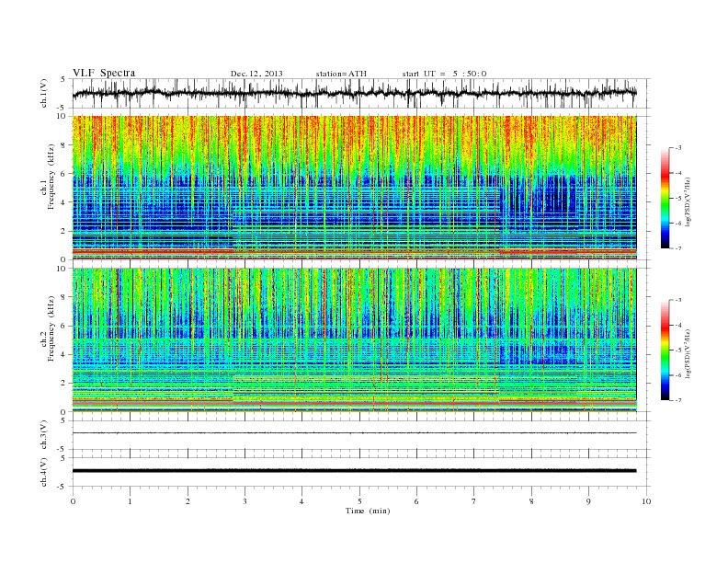Click the ch.2 spectrogram color scale bar
Viewport: 728px width, 563px height.
pos(665,350)
